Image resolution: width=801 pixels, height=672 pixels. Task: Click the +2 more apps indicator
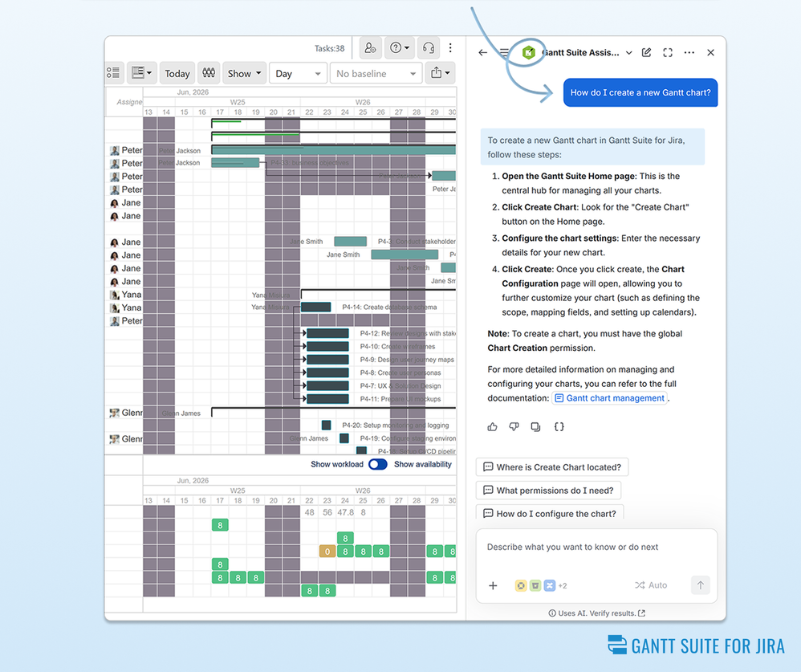coord(563,585)
